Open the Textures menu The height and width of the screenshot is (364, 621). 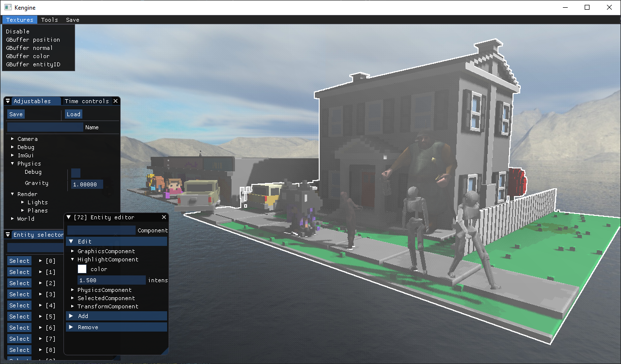coord(20,20)
